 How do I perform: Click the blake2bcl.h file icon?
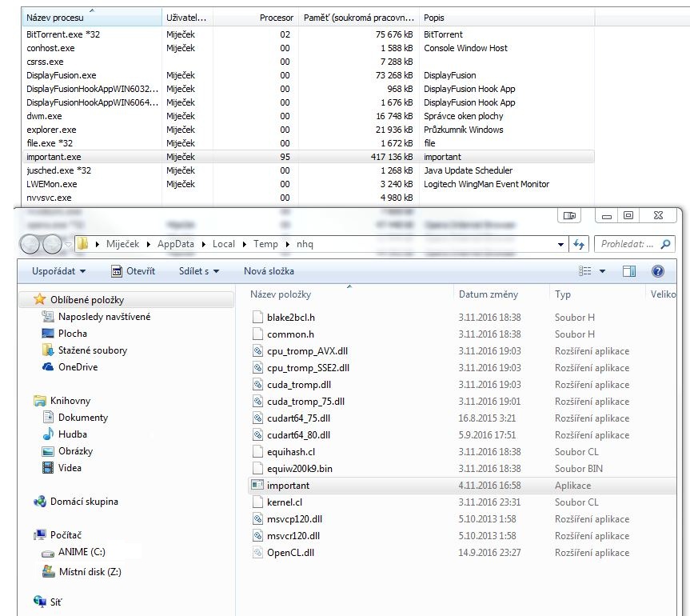click(x=257, y=318)
